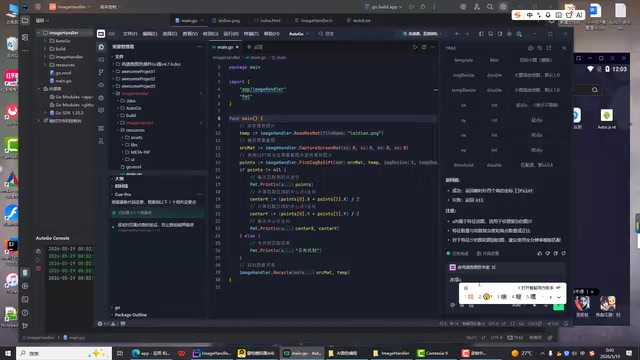Open the explorer panel ellipsis menu
The width and height of the screenshot is (640, 360).
[x=200, y=47]
